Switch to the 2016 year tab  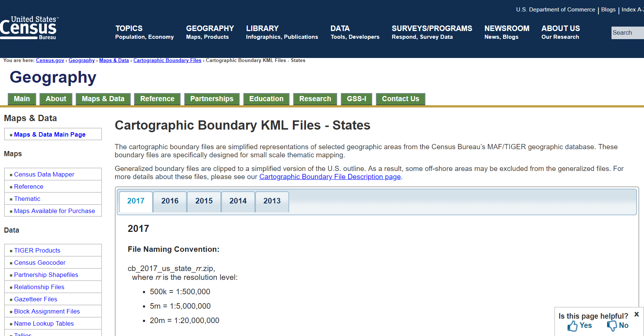(170, 201)
